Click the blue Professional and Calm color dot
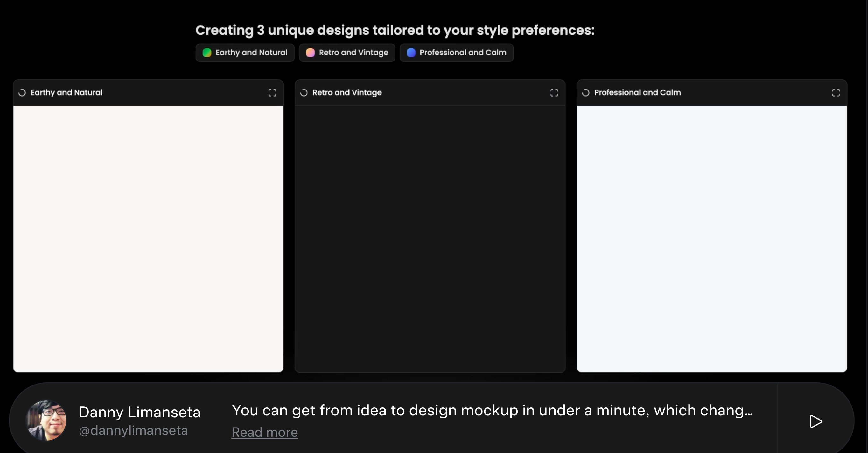Screen dimensions: 868x453 click(x=411, y=53)
